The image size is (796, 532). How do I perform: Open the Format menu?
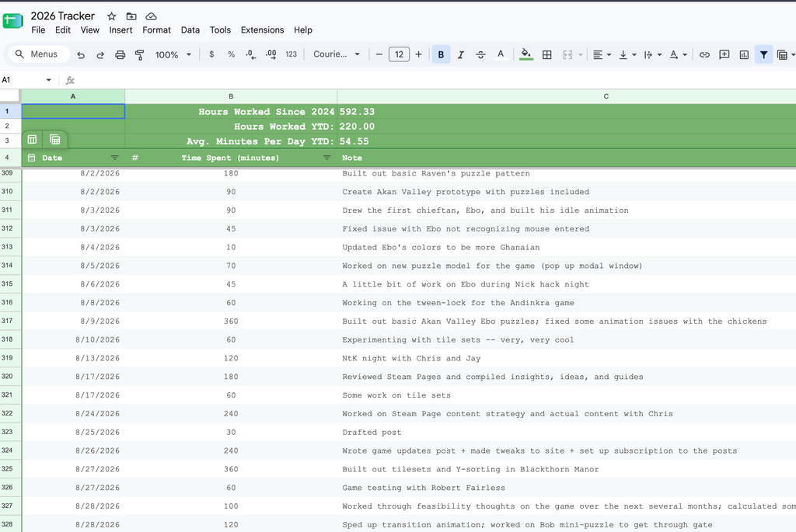[156, 30]
